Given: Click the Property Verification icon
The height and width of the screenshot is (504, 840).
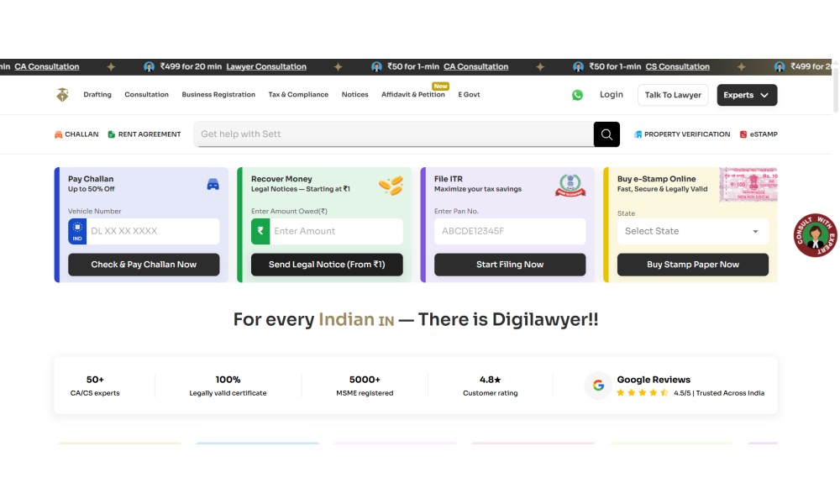Looking at the screenshot, I should pyautogui.click(x=638, y=134).
